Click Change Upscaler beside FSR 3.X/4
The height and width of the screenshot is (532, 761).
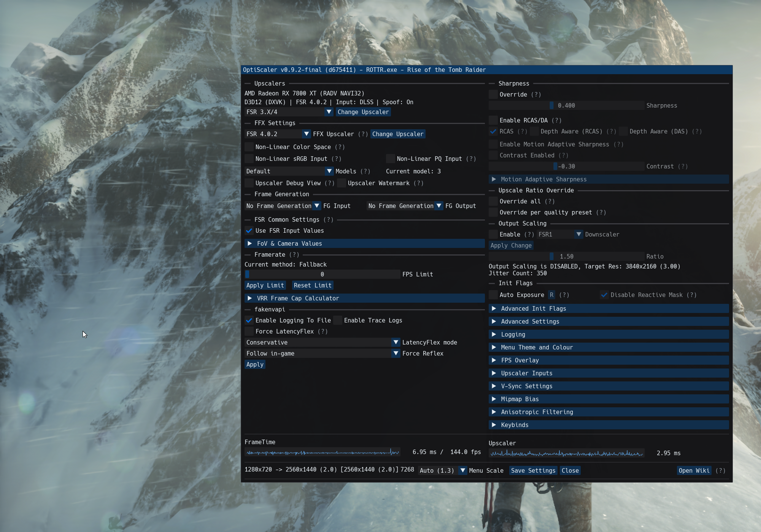[363, 112]
